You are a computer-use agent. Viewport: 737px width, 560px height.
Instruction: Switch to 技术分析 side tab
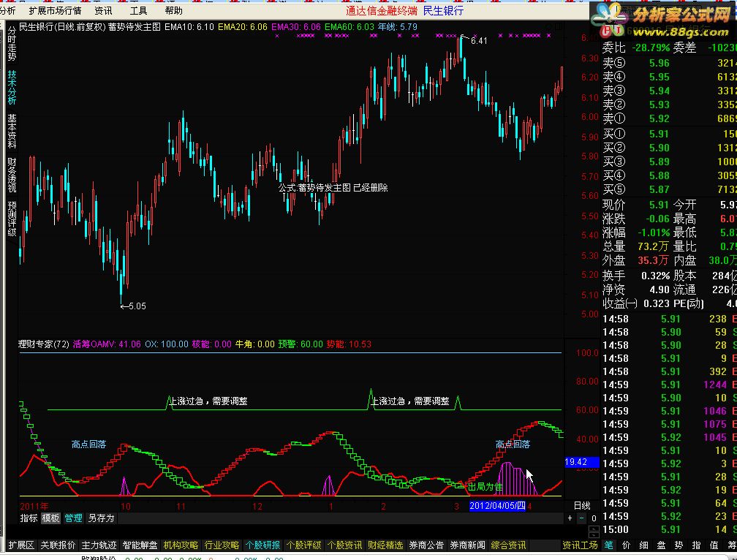12,88
